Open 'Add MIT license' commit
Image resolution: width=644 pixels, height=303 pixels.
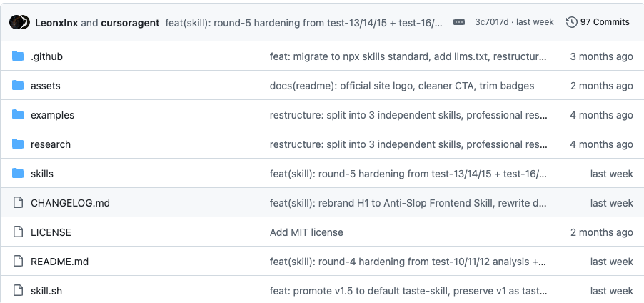(306, 232)
